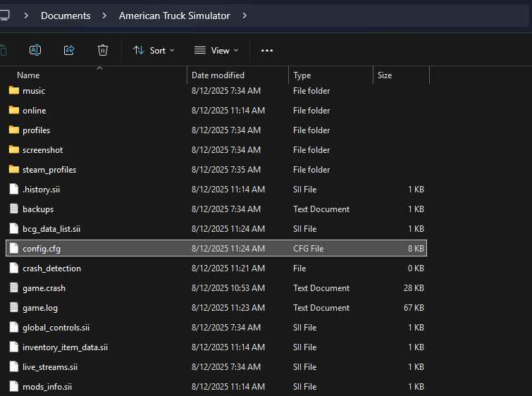Click the mods_info.sii file icon

click(14, 386)
